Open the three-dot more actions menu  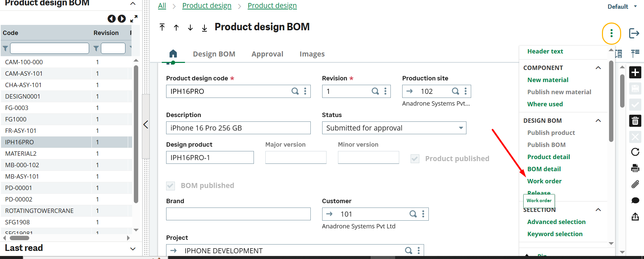point(611,33)
